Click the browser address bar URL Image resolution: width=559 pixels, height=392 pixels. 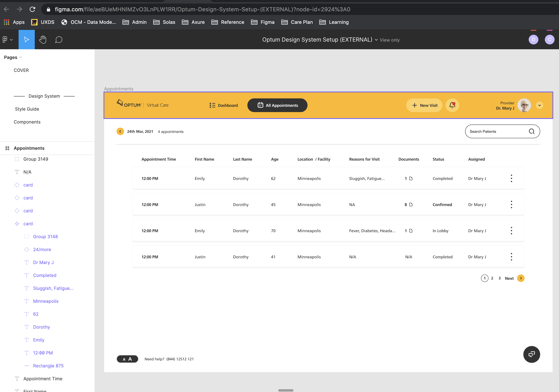[202, 9]
